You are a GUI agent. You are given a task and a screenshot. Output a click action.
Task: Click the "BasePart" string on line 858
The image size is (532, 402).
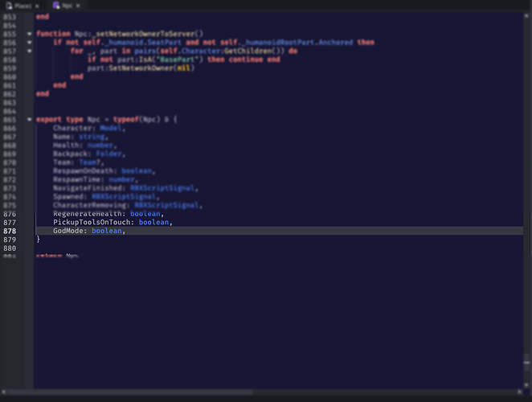[x=177, y=59]
